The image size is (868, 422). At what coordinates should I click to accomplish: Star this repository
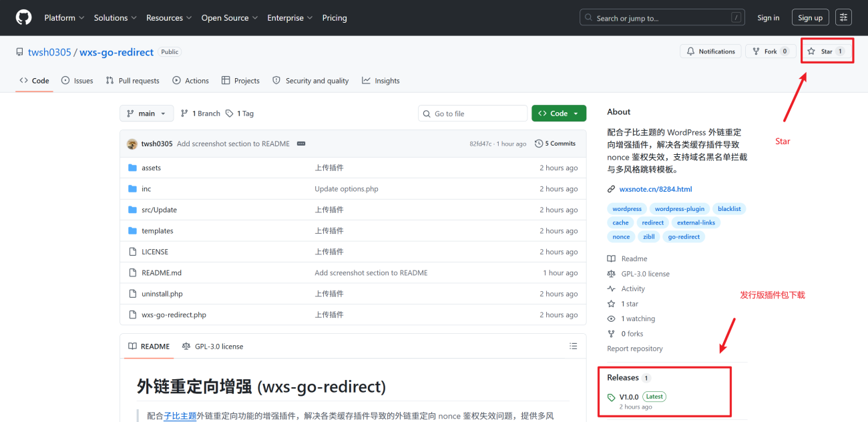[826, 51]
